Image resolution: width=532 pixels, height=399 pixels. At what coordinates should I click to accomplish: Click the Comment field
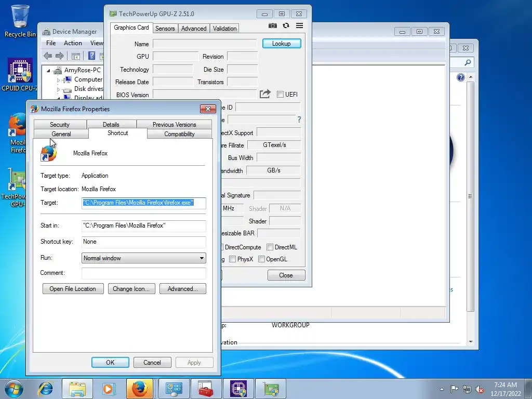tap(143, 273)
